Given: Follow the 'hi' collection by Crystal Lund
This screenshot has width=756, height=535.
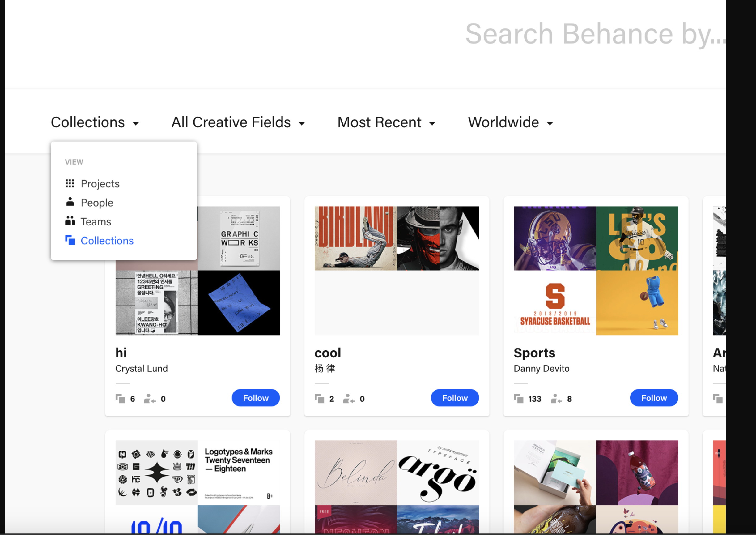Looking at the screenshot, I should click(x=256, y=398).
